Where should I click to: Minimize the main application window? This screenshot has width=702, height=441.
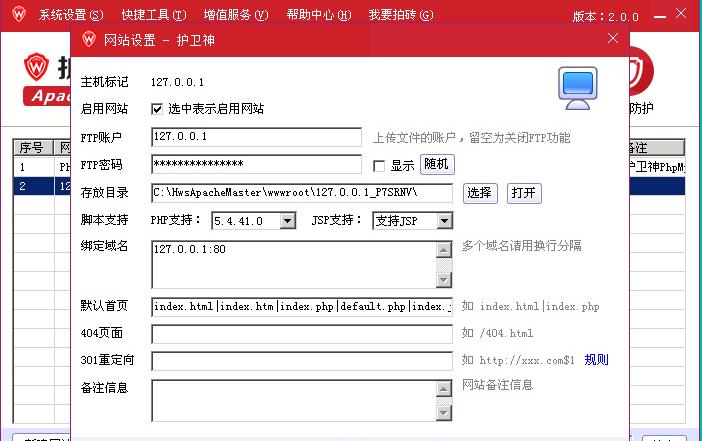[x=660, y=17]
